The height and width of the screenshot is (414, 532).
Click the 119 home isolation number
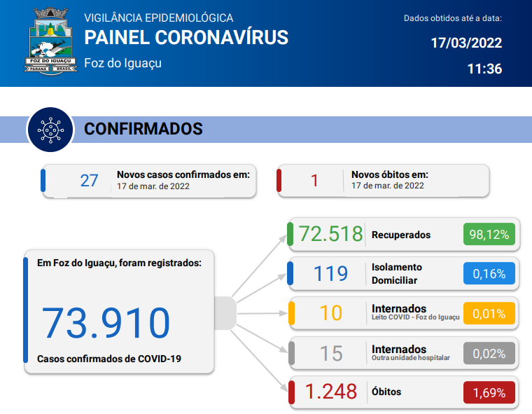(331, 273)
